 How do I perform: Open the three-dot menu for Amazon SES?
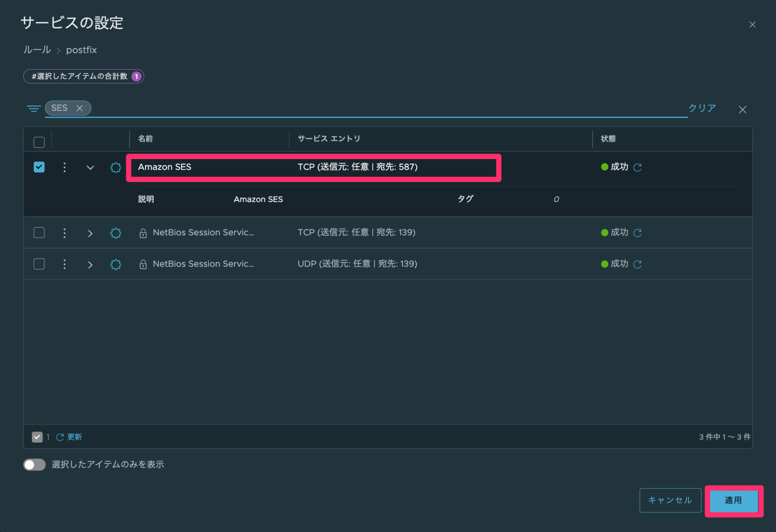coord(64,167)
